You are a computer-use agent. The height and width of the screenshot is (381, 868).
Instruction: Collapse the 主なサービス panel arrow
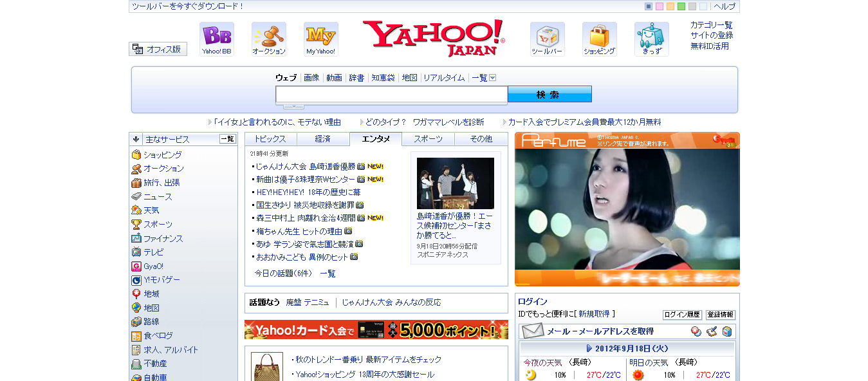136,139
